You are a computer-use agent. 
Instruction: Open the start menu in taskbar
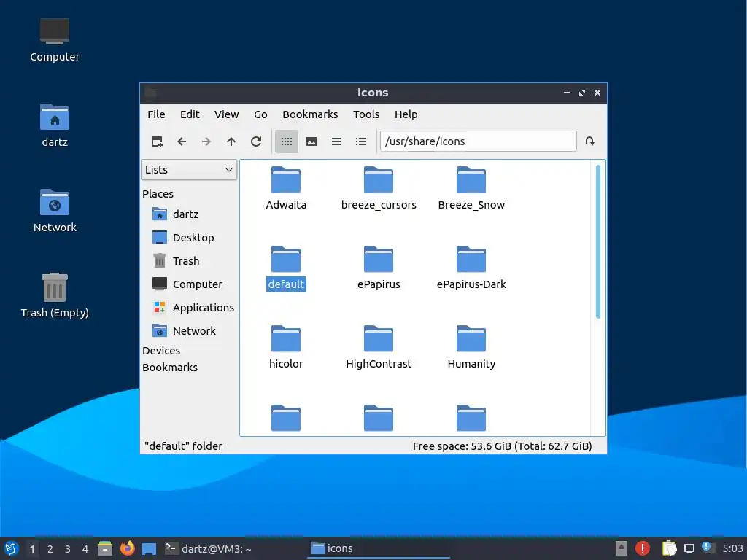click(12, 548)
